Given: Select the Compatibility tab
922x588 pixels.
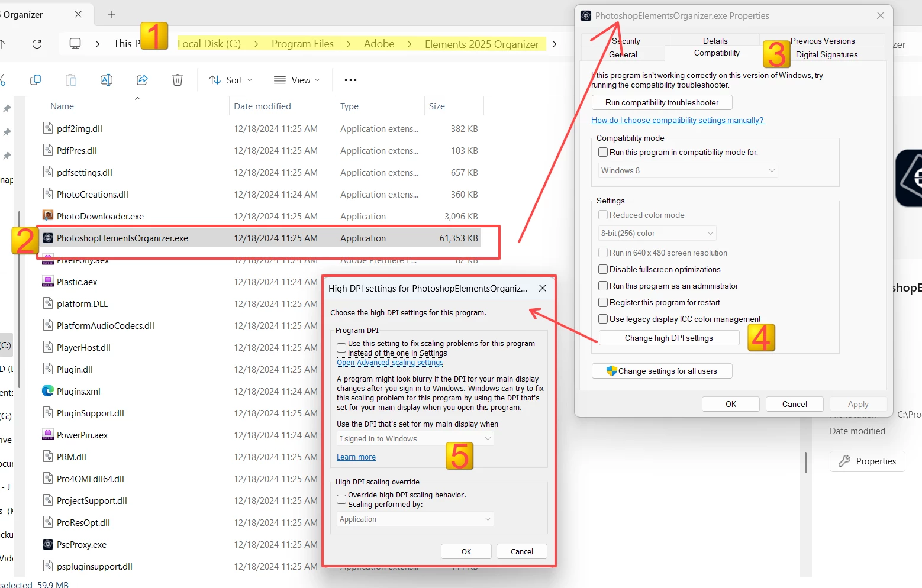Looking at the screenshot, I should click(717, 53).
